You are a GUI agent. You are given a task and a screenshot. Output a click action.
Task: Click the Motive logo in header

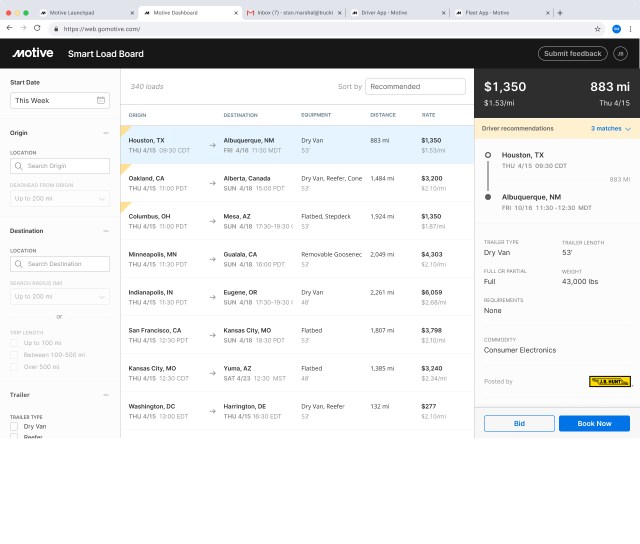pyautogui.click(x=33, y=53)
